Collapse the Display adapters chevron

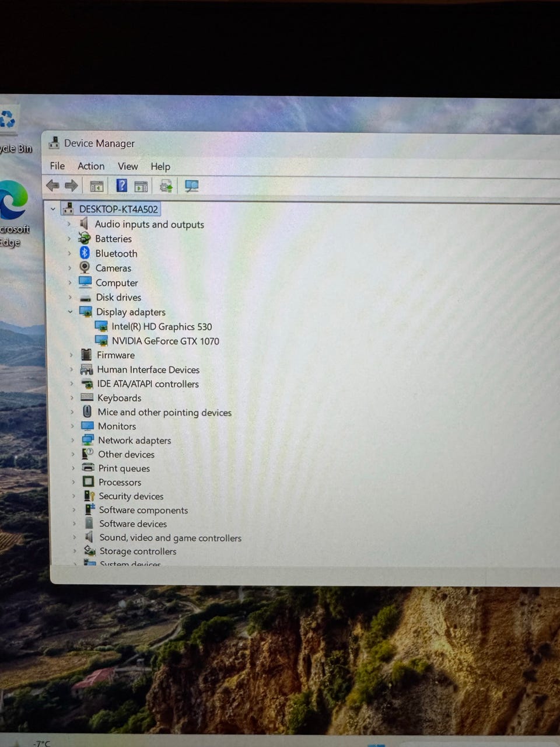click(70, 312)
